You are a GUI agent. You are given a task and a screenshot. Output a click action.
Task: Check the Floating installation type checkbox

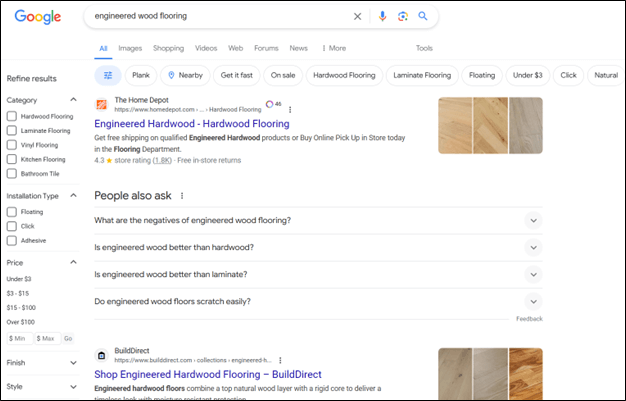click(12, 212)
